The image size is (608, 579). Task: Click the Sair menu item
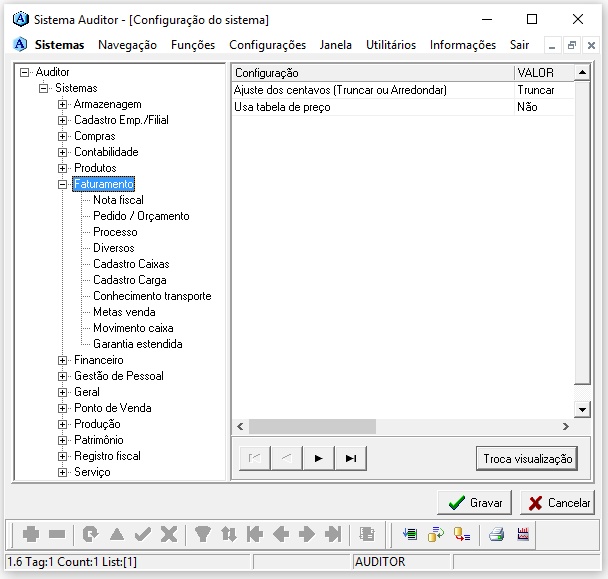[x=519, y=45]
